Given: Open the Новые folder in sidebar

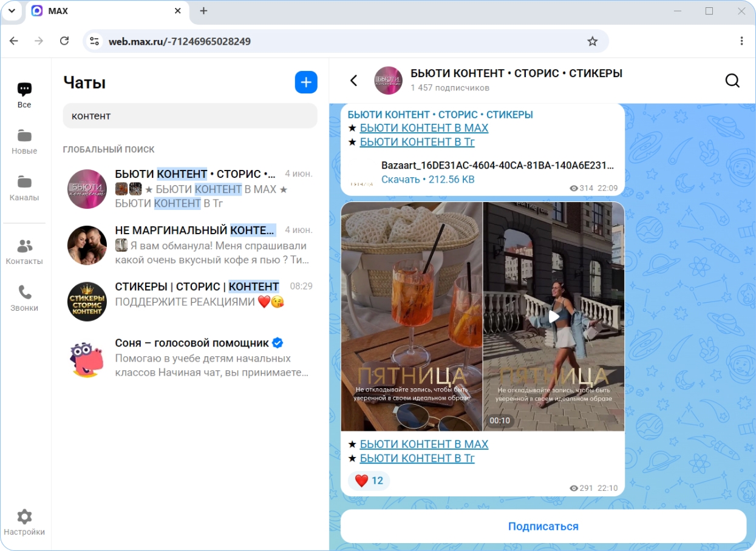Looking at the screenshot, I should point(24,142).
